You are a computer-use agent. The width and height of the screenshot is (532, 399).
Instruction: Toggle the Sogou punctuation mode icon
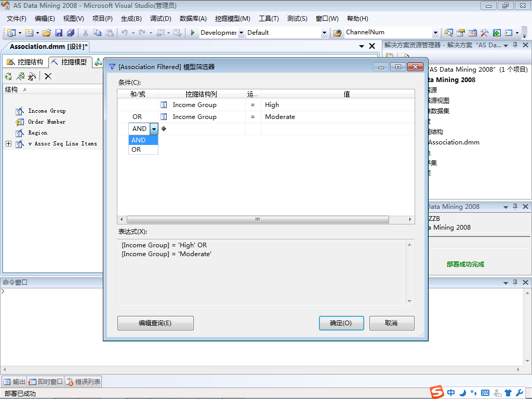(x=474, y=393)
